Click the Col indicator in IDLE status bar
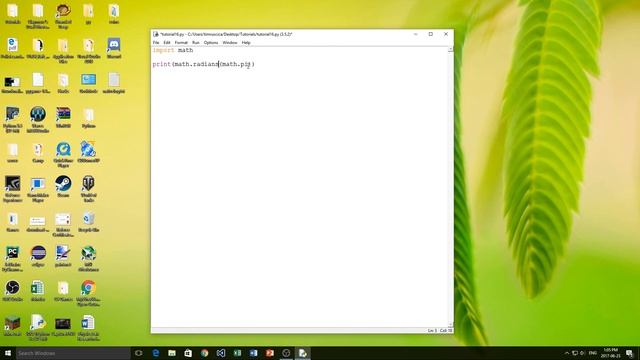The width and height of the screenshot is (640, 360). pyautogui.click(x=446, y=331)
